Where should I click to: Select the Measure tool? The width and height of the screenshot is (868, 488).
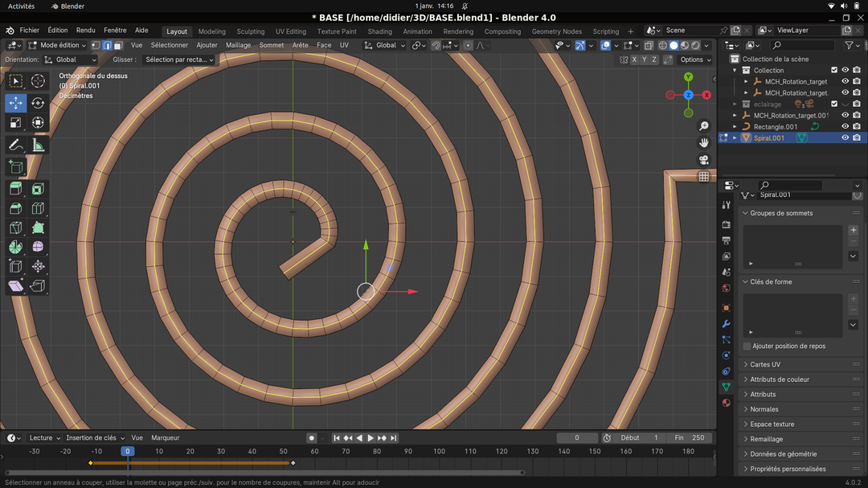coord(38,146)
